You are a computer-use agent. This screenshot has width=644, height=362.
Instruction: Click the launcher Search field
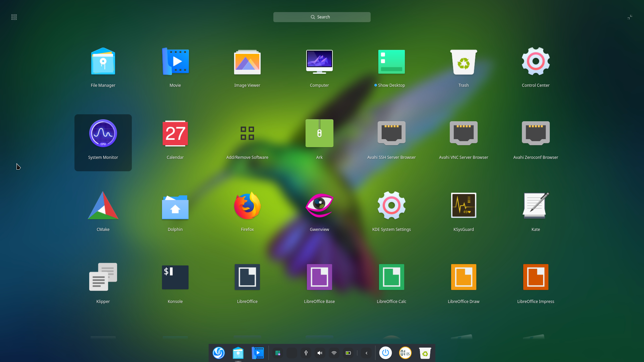pyautogui.click(x=322, y=17)
